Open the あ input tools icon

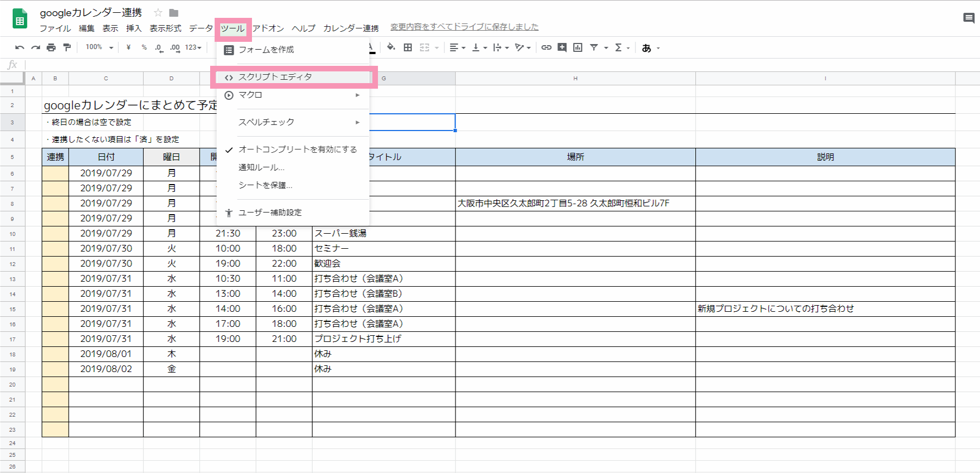pyautogui.click(x=647, y=48)
